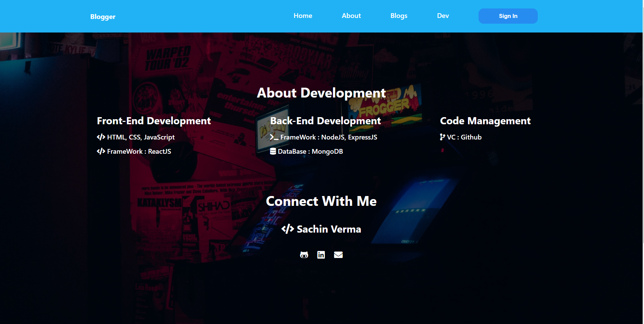Click the Sign In button

coord(508,16)
